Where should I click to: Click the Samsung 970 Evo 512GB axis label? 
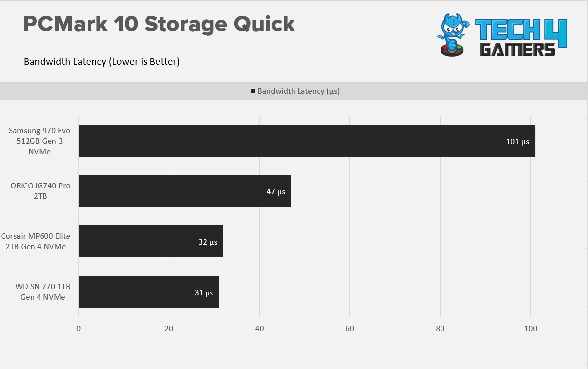point(40,141)
